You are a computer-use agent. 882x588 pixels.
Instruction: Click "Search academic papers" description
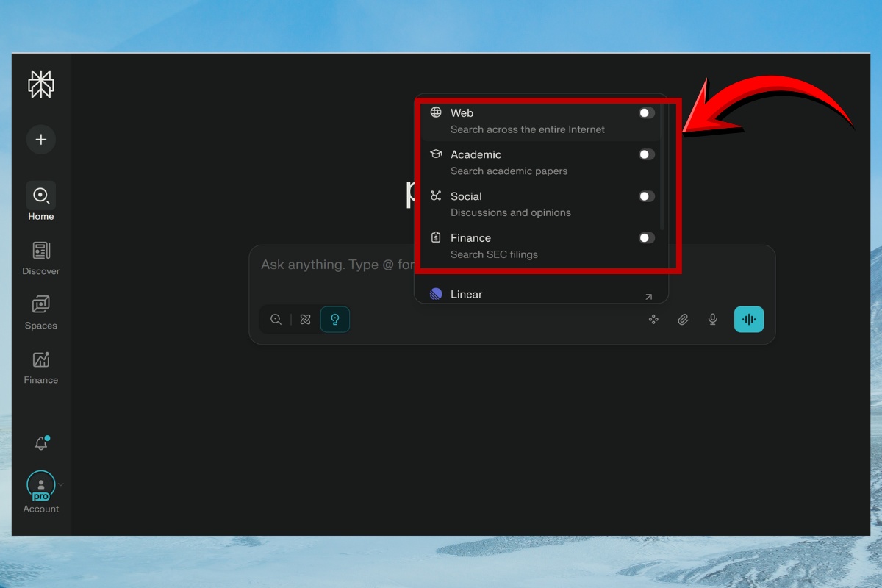509,171
